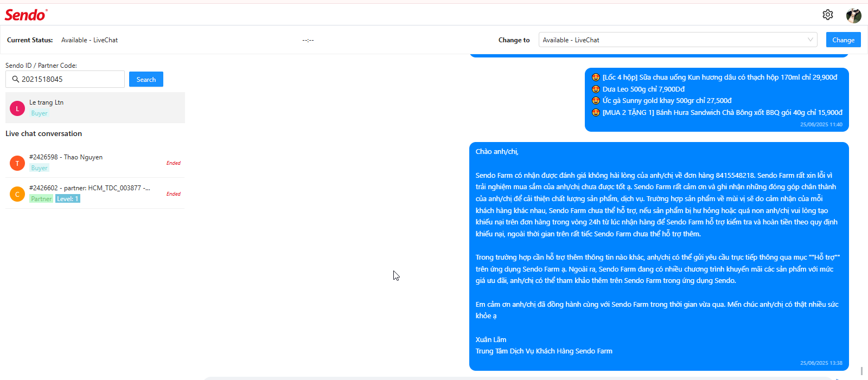Open the Change to status dropdown

(x=678, y=40)
